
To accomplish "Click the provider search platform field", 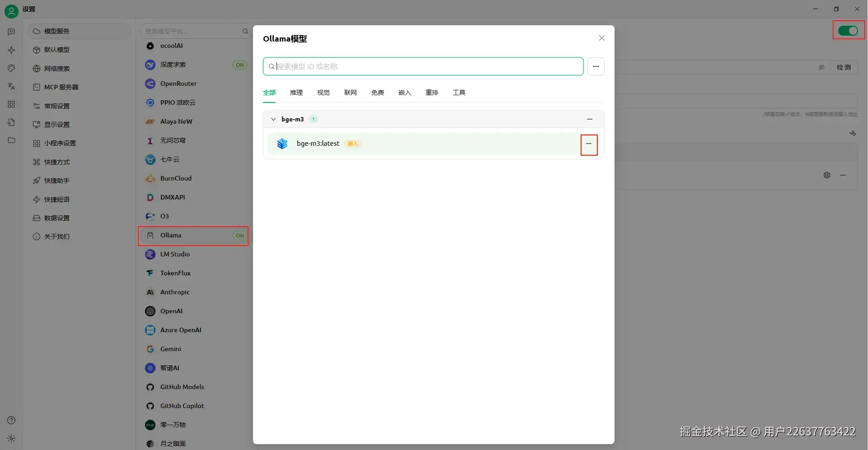I will (x=196, y=31).
